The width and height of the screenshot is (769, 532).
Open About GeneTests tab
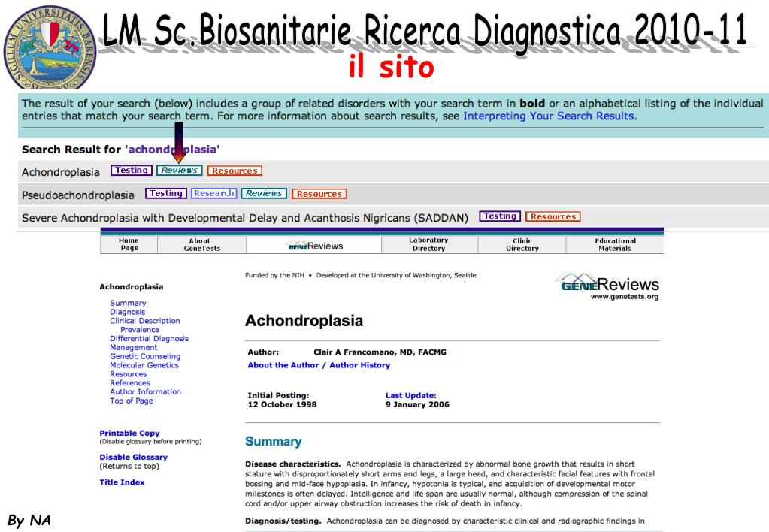(201, 245)
